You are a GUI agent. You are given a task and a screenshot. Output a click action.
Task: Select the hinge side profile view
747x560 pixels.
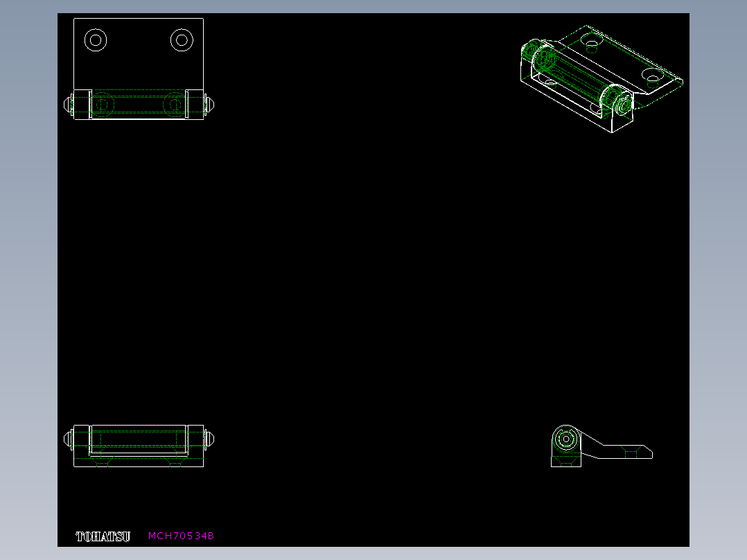pyautogui.click(x=601, y=446)
